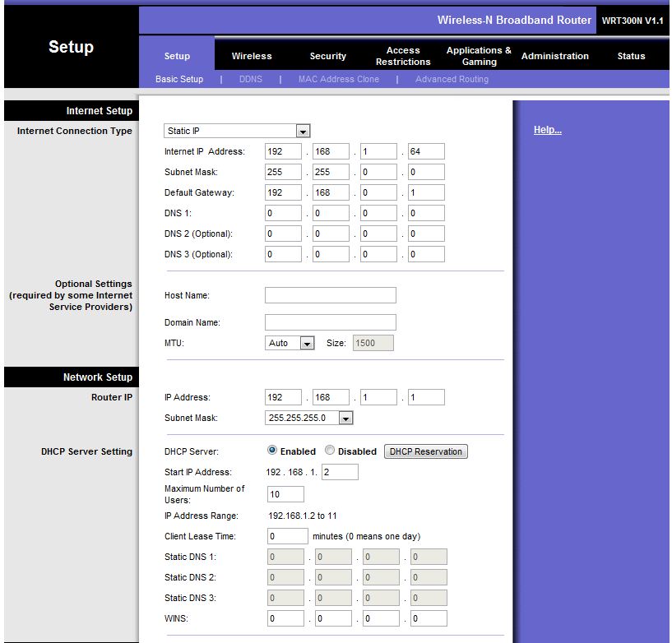This screenshot has height=643, width=672.
Task: Open the Status tab
Action: pos(631,56)
